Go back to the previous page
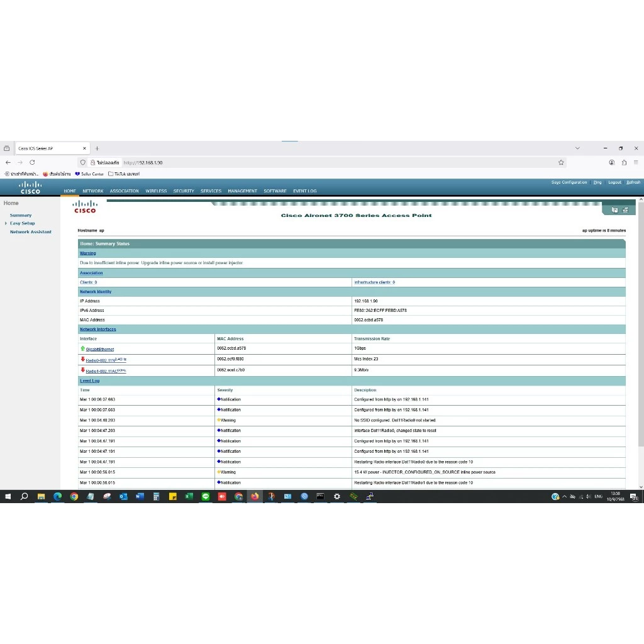 point(8,163)
